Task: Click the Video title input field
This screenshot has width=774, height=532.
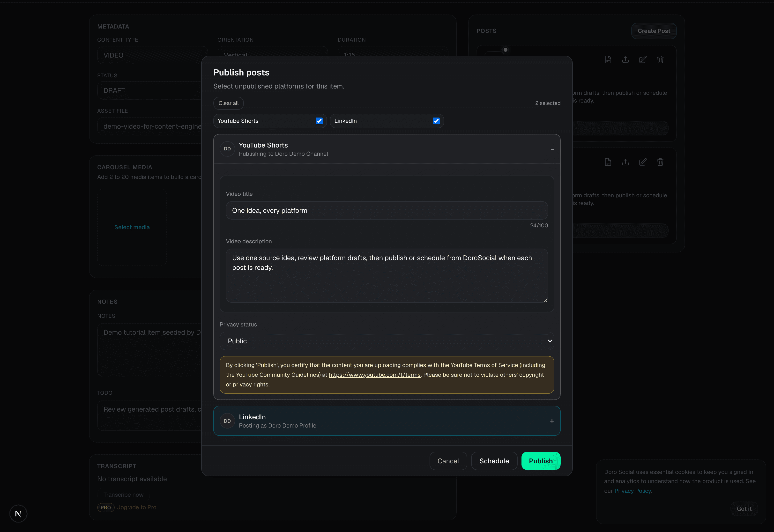Action: click(x=387, y=210)
